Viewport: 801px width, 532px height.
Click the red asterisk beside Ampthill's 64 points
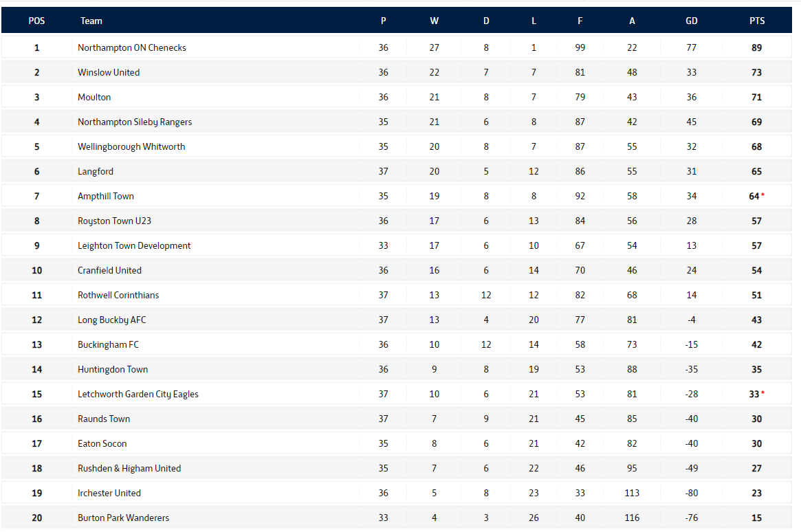pos(762,196)
